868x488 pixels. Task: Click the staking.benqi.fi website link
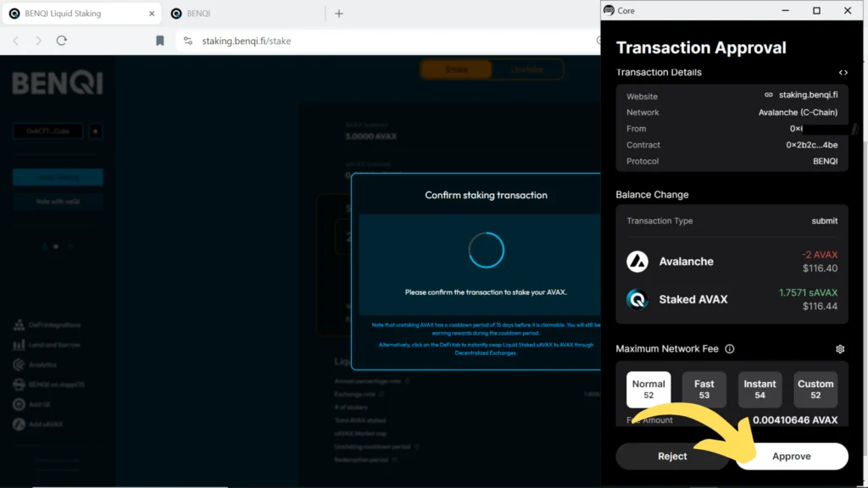point(807,96)
